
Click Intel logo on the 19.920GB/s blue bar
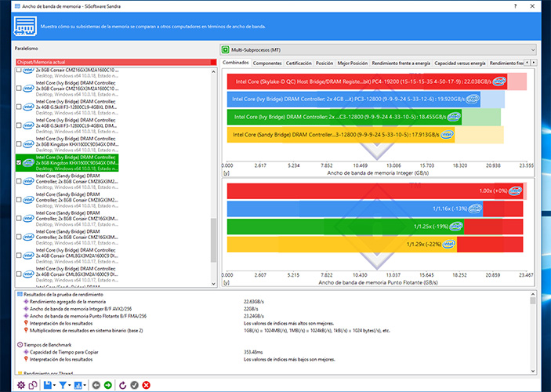[473, 99]
